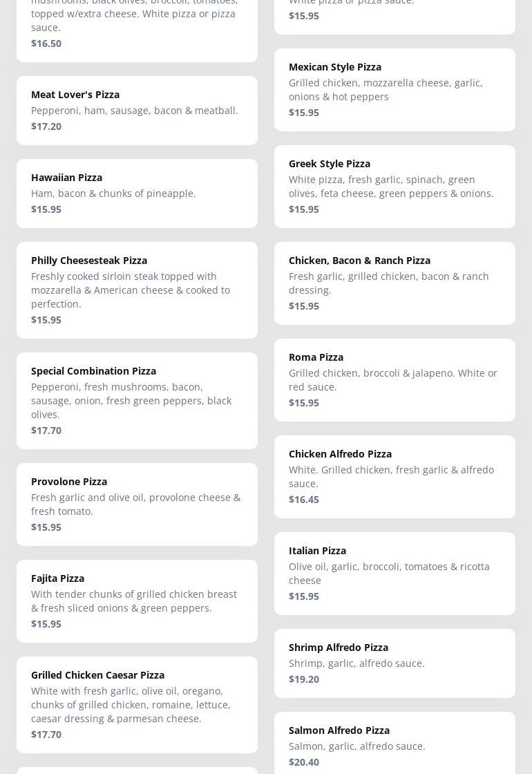
Task: Pick the Shrimp Alfredo Pizza
Action: click(339, 648)
